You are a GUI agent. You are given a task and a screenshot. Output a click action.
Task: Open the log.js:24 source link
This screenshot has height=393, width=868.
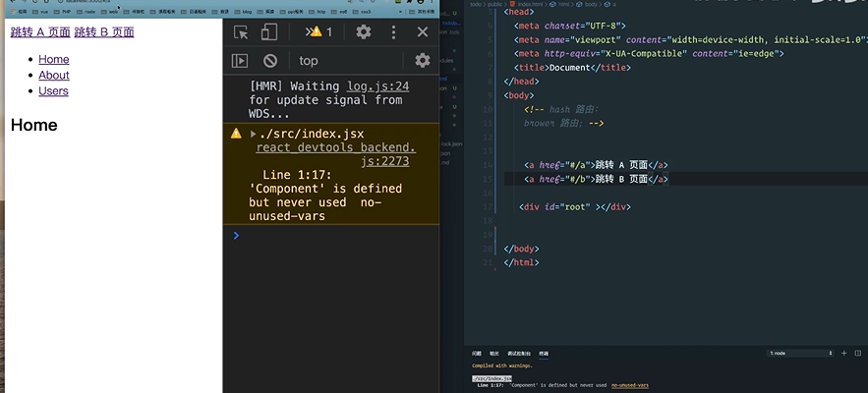pyautogui.click(x=378, y=86)
